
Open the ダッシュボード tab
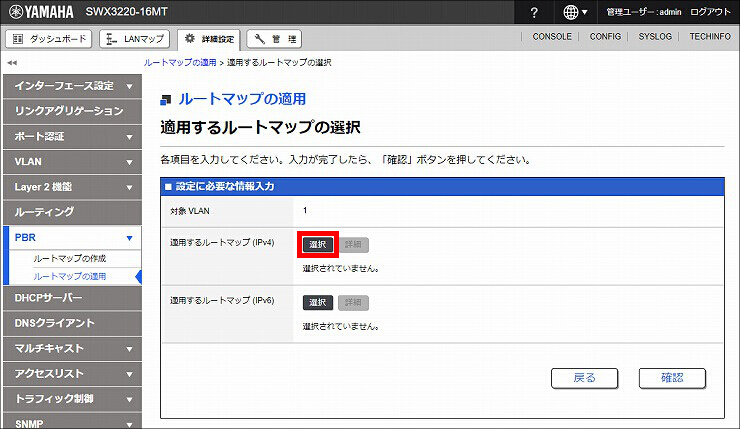pyautogui.click(x=49, y=39)
